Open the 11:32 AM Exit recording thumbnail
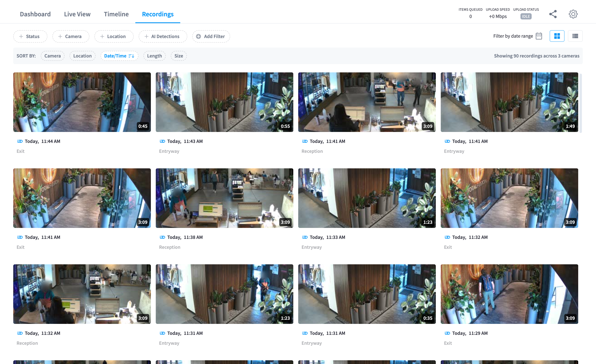The height and width of the screenshot is (364, 596). click(509, 198)
